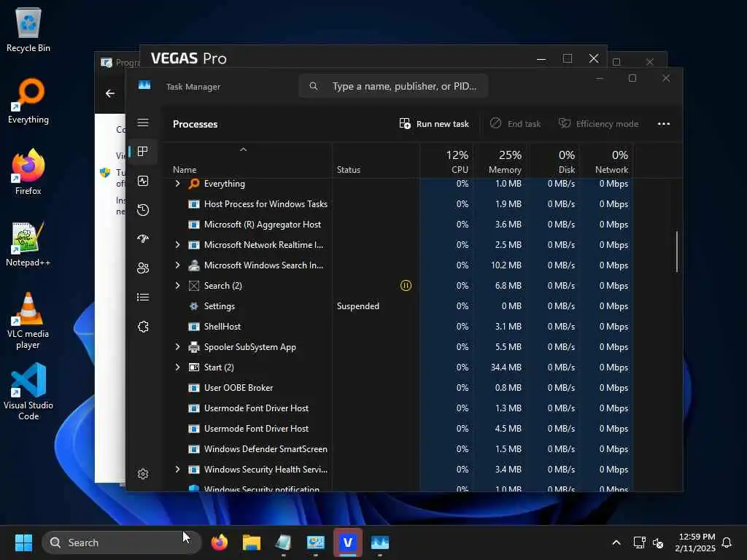Open Recycle Bin desktop icon
The width and height of the screenshot is (747, 560).
(x=28, y=30)
